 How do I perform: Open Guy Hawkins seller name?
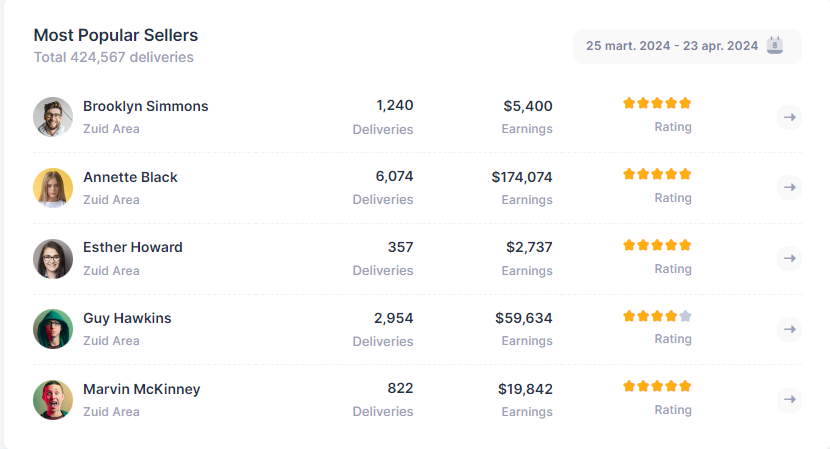tap(127, 318)
